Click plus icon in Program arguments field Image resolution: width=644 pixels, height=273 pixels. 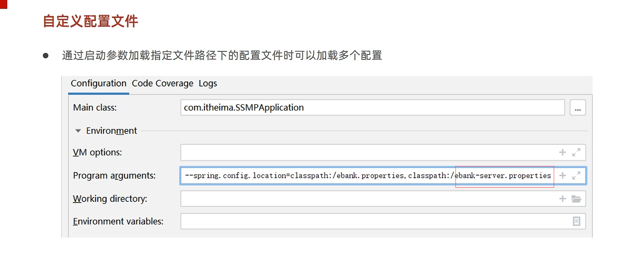pos(563,176)
